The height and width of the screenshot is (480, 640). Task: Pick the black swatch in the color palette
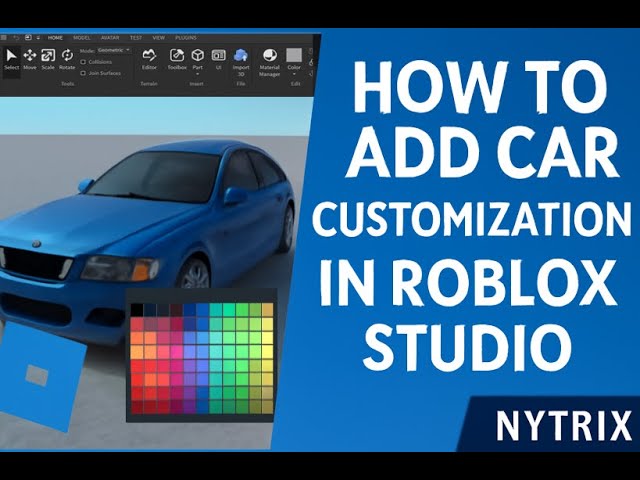[137, 309]
